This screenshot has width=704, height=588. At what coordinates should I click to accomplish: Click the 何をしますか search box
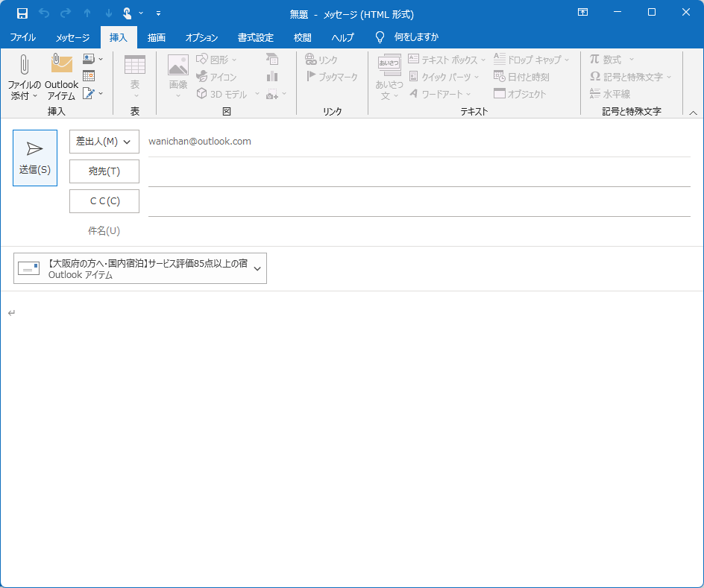[416, 37]
